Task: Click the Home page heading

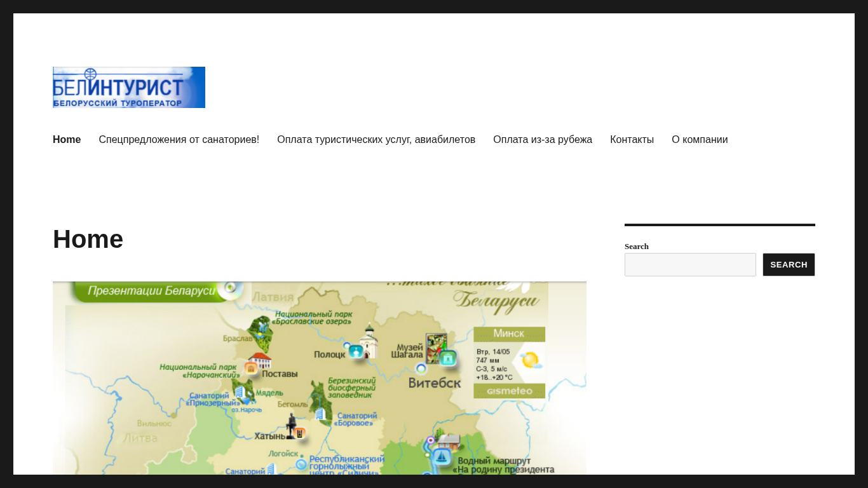Action: tap(88, 240)
